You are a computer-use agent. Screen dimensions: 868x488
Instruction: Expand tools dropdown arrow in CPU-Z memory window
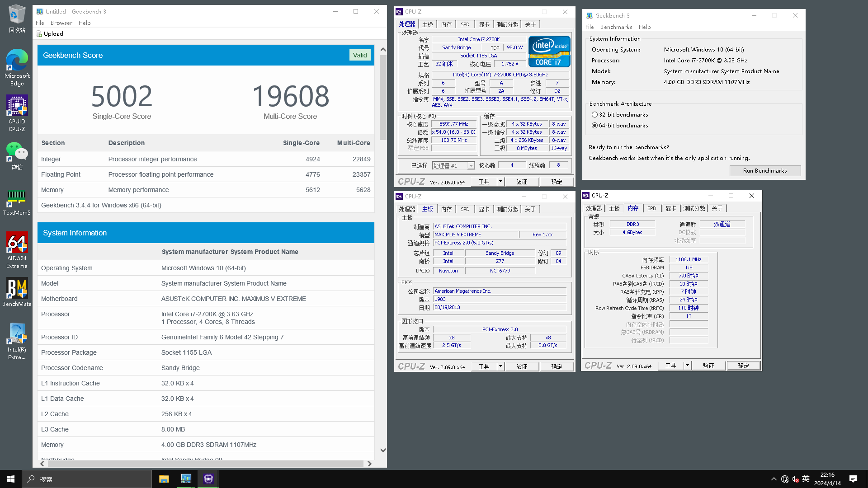[x=687, y=366]
